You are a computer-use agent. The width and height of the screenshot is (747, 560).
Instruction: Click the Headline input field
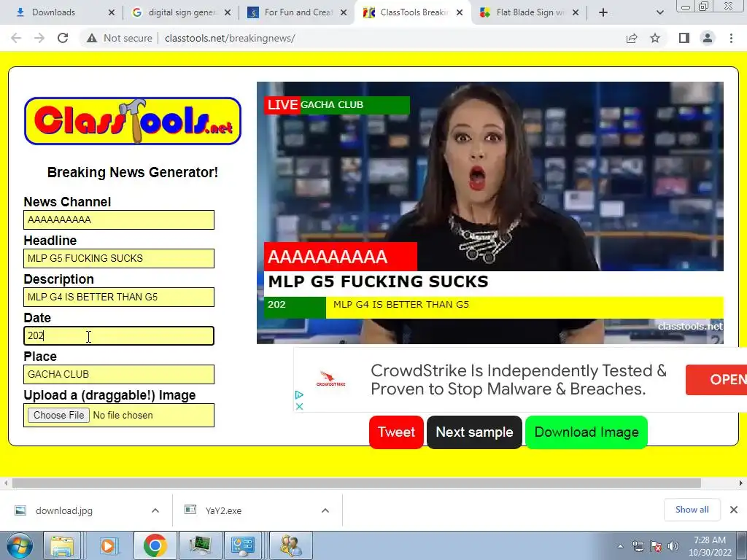point(119,258)
